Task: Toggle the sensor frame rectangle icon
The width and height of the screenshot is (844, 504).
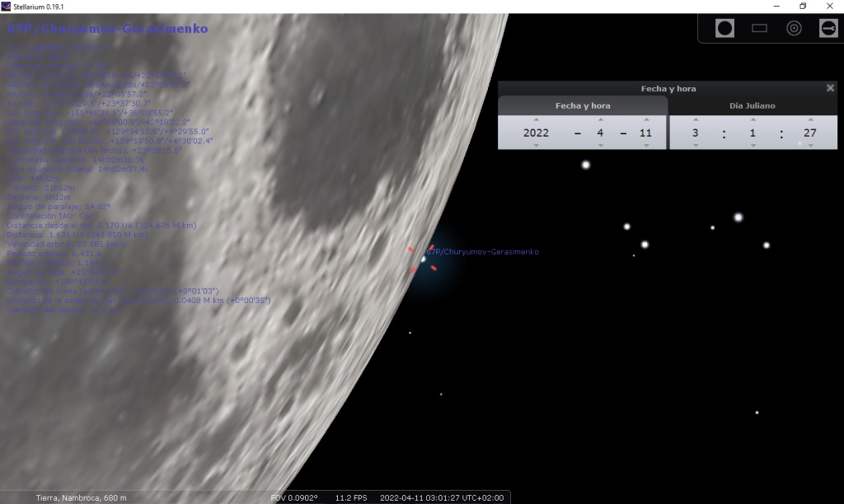Action: click(760, 29)
